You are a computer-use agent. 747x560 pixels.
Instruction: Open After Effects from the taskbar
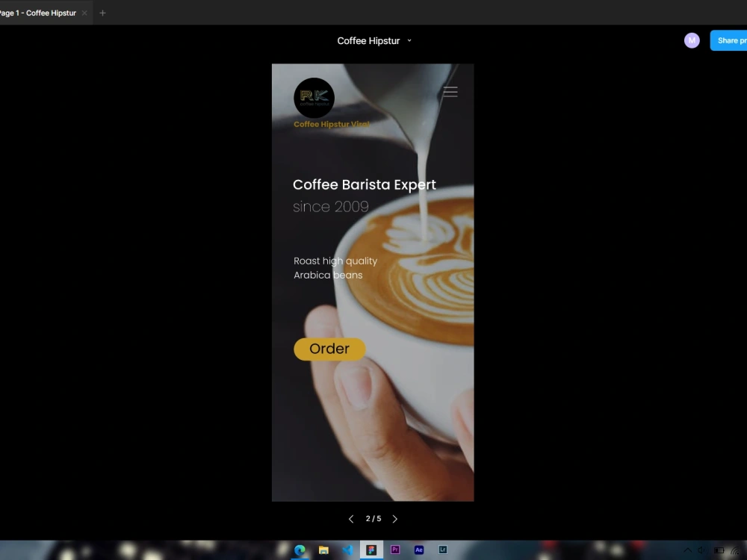(419, 550)
